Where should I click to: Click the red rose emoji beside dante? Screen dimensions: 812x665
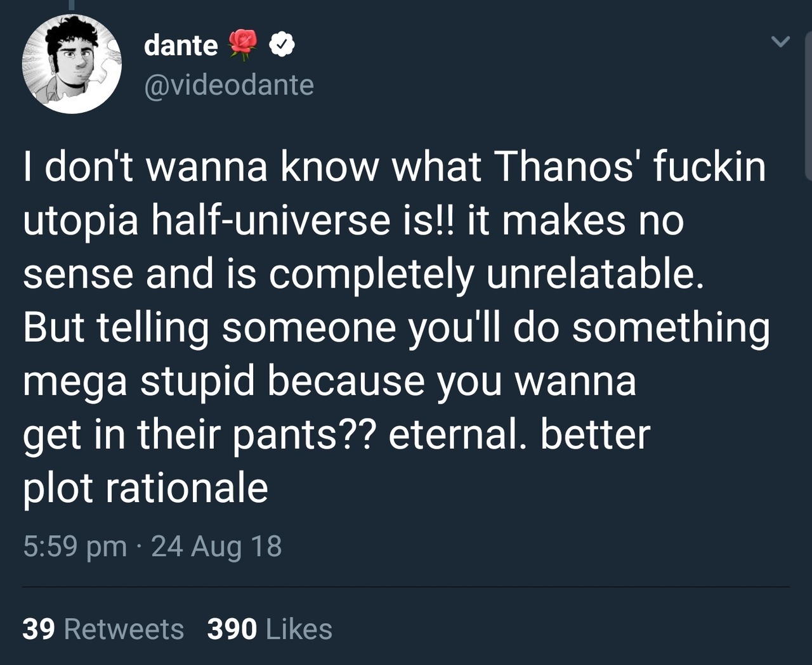pyautogui.click(x=242, y=44)
